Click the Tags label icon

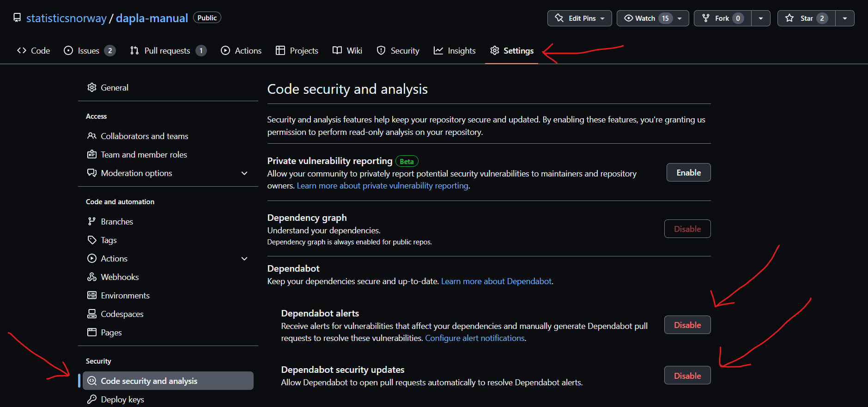(92, 240)
